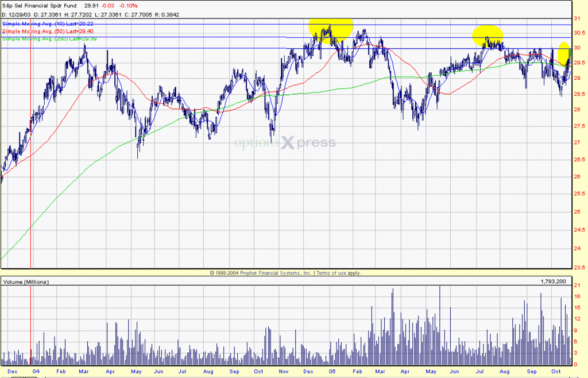Screen dimensions: 588x378
Task: Click the close value C: 27.7005
Action: coord(138,14)
